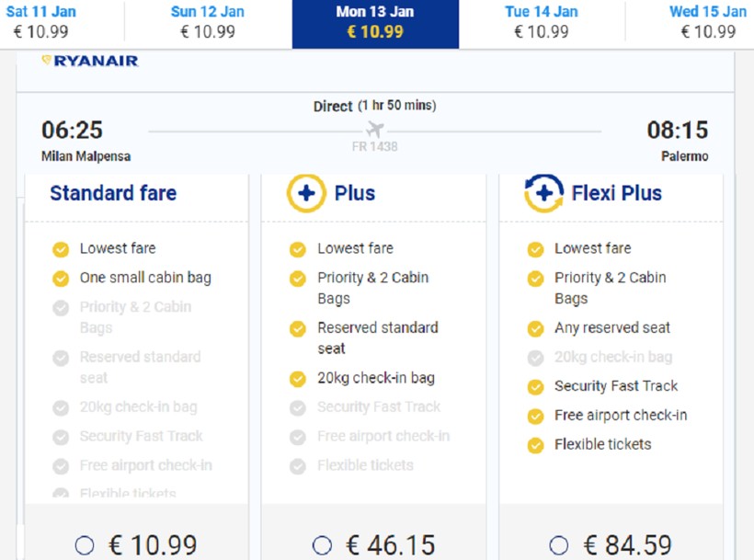Viewport: 754px width, 560px height.
Task: Click the 06:25 Milan Malpensa departure time
Action: point(73,131)
